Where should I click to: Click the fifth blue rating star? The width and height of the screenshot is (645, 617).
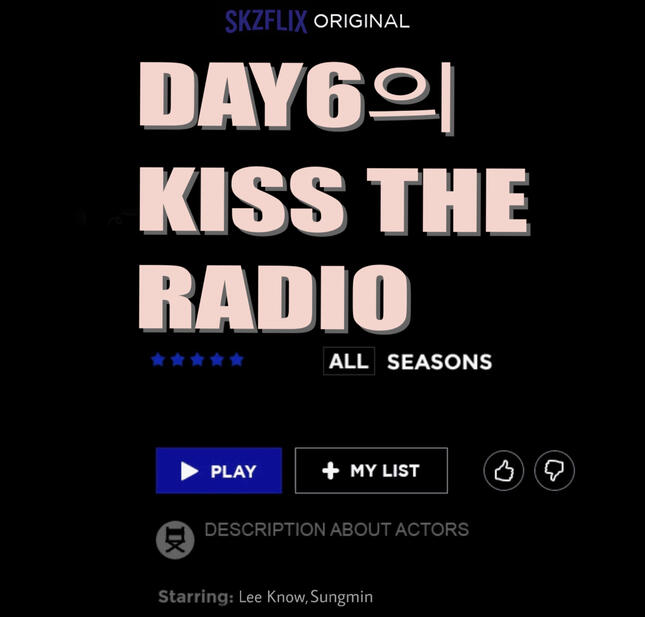click(x=237, y=360)
